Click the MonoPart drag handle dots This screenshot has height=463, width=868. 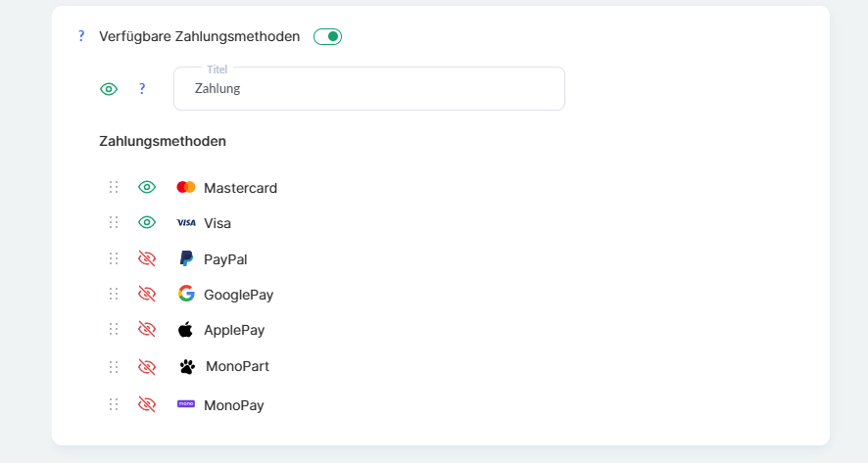point(114,366)
